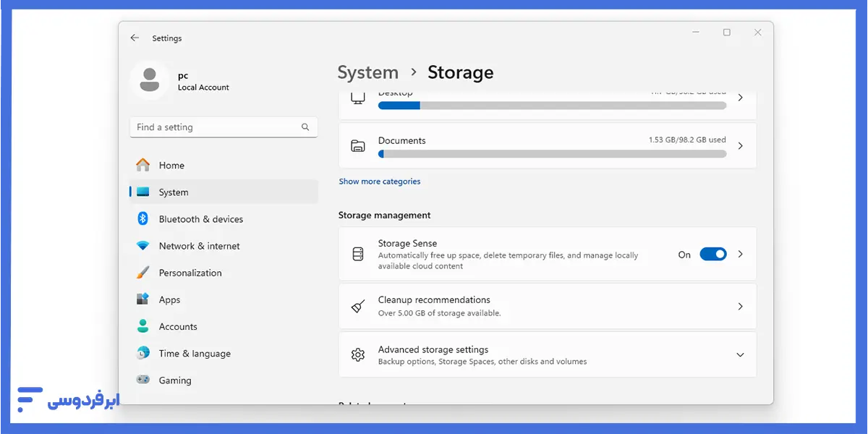
Task: Click the pc user avatar icon
Action: 150,80
